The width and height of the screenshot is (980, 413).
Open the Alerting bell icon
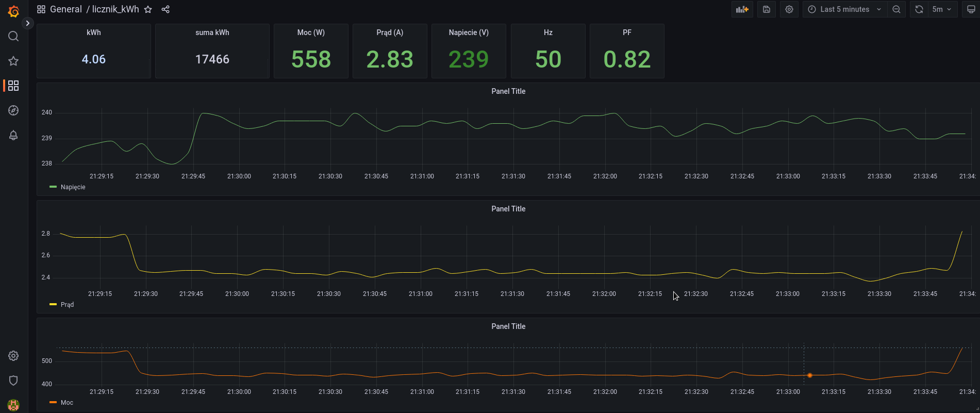coord(13,135)
